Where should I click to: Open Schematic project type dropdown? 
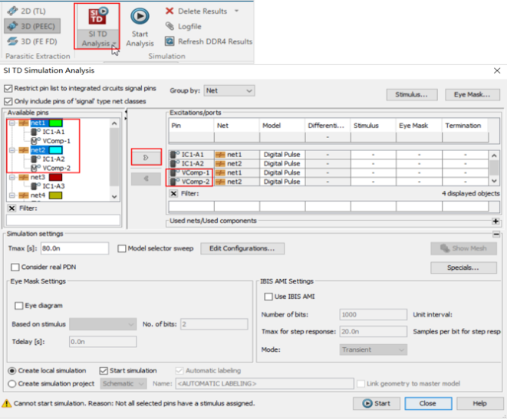click(x=123, y=383)
